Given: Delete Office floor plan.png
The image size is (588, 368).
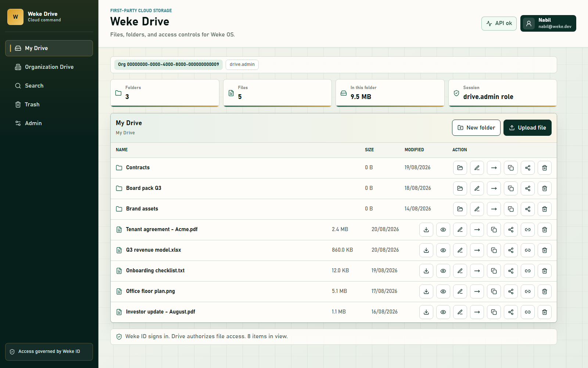Looking at the screenshot, I should point(545,291).
